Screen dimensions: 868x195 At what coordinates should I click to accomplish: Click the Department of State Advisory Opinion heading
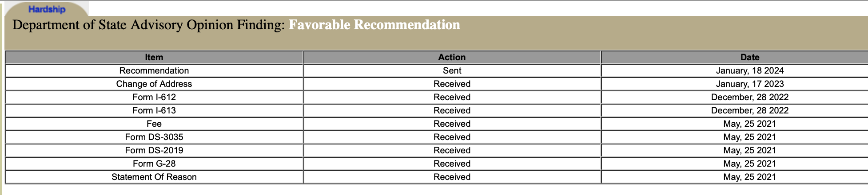[148, 25]
